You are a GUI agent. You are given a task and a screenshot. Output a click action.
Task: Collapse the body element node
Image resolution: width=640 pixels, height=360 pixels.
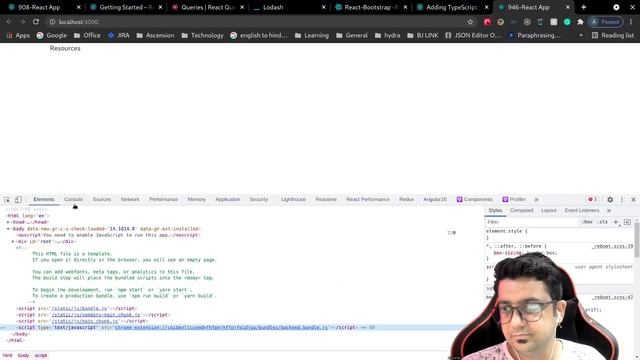click(x=8, y=229)
